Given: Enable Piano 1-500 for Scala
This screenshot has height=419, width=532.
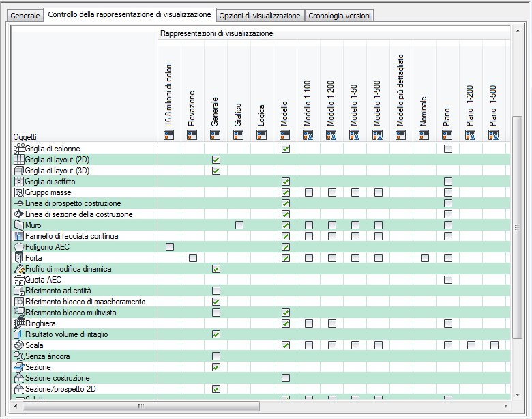Looking at the screenshot, I should click(494, 345).
